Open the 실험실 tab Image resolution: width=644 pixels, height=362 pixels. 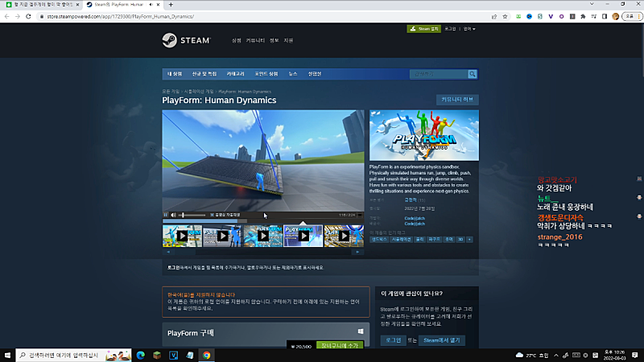315,74
